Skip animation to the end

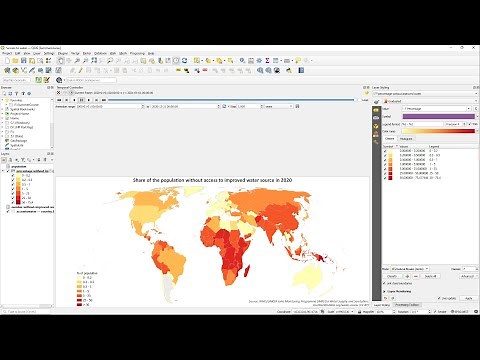click(x=104, y=100)
